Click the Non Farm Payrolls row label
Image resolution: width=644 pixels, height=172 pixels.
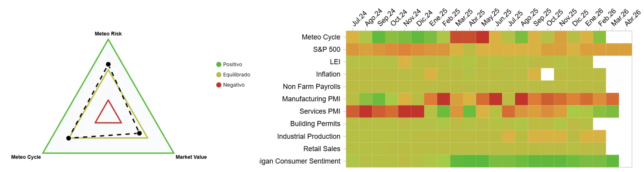tap(311, 87)
